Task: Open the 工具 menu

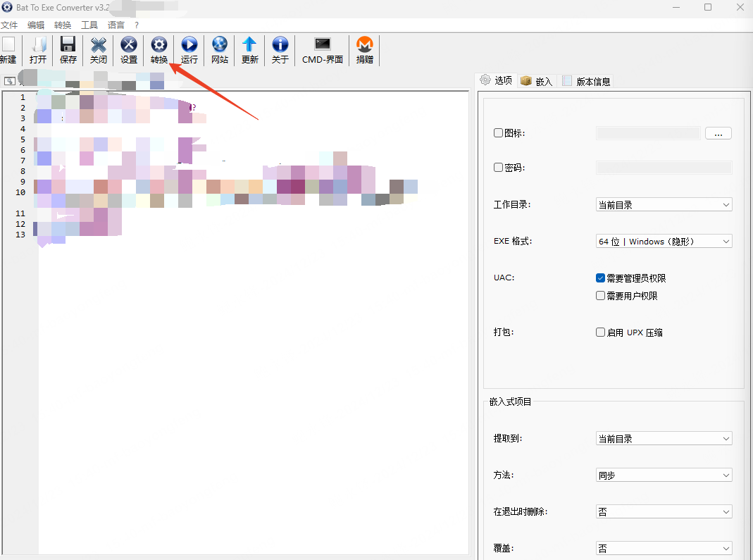Action: pyautogui.click(x=89, y=25)
